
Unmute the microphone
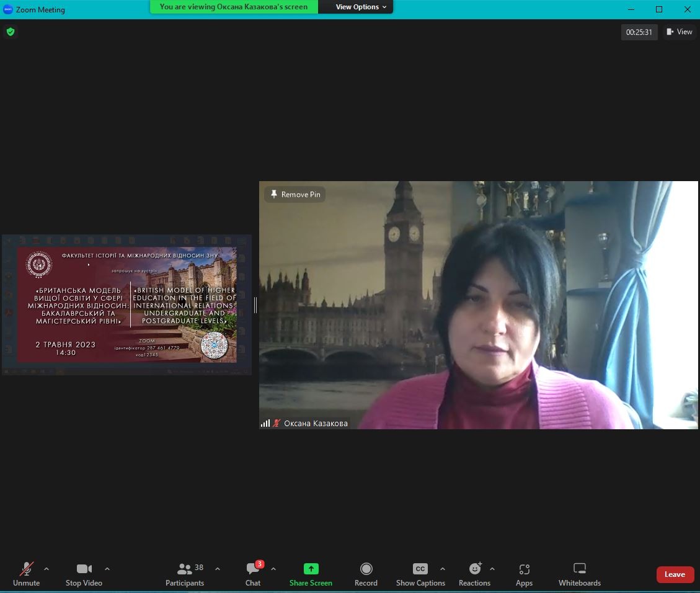(26, 574)
